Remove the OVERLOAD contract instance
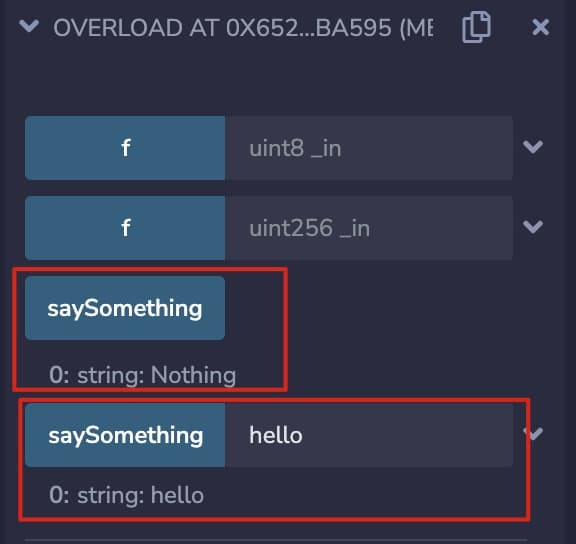The height and width of the screenshot is (544, 576). [x=540, y=28]
